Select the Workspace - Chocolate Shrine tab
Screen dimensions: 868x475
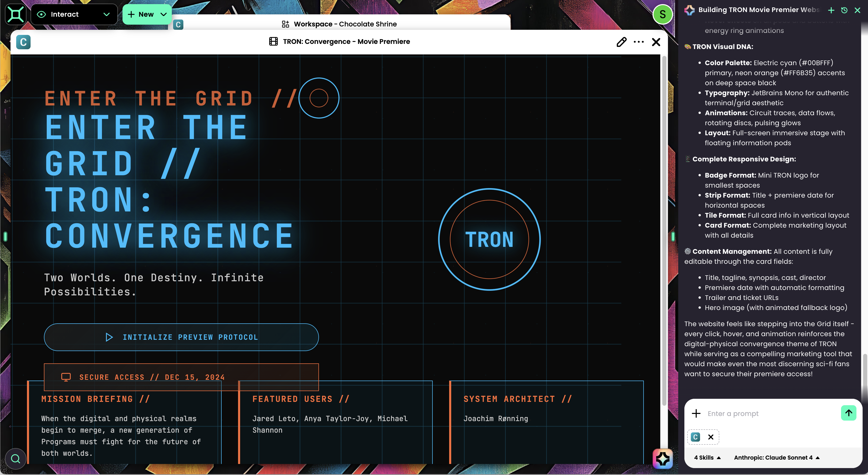(x=339, y=24)
